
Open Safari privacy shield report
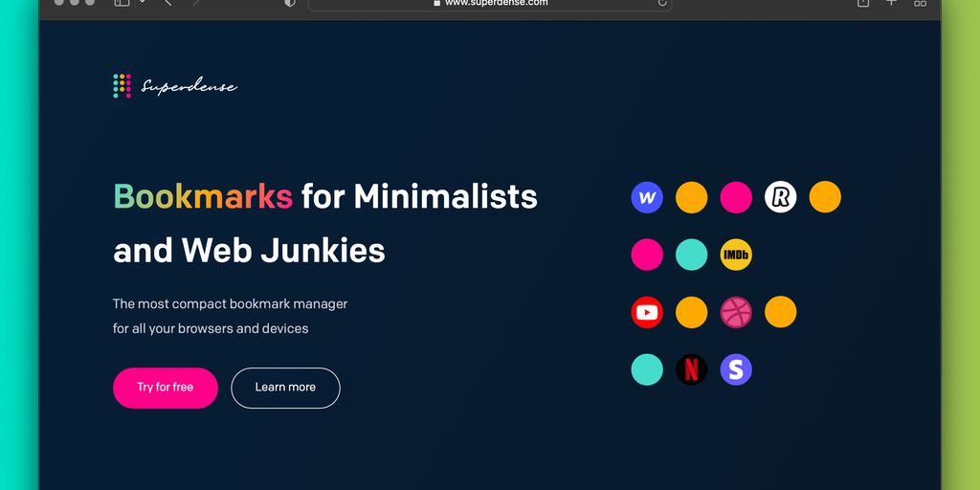point(289,3)
